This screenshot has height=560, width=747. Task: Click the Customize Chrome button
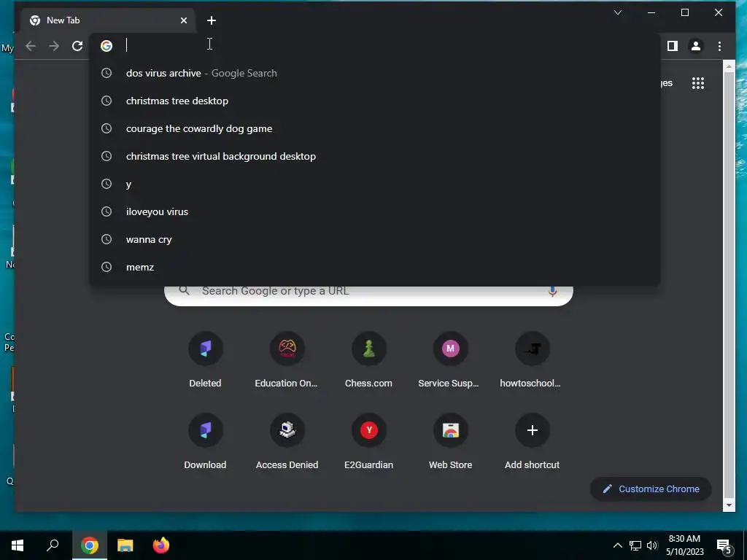(651, 489)
